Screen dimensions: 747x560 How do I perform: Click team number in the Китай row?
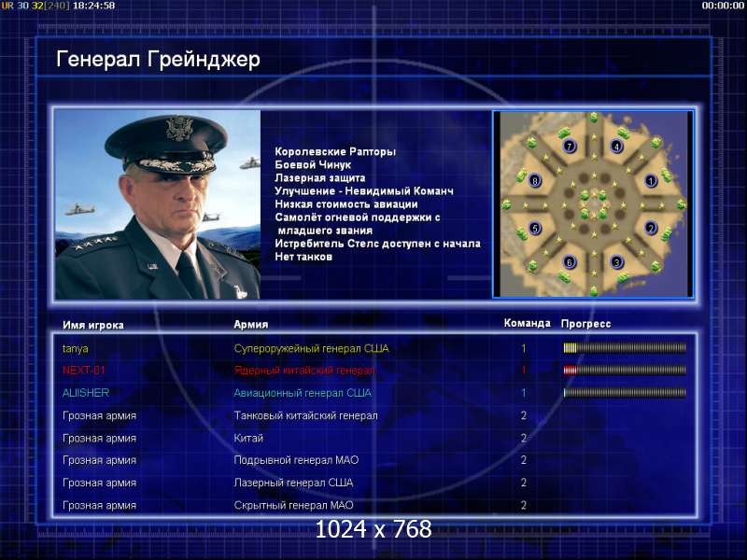[524, 438]
